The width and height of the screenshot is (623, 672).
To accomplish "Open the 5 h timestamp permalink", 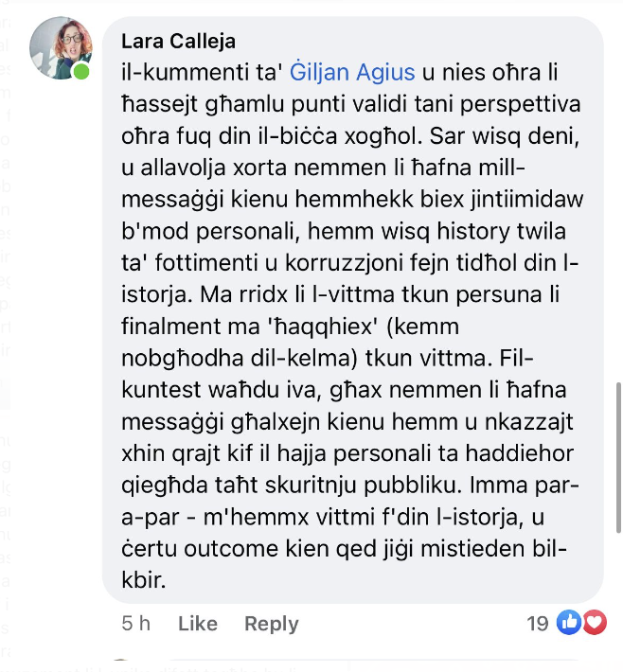I will pos(136,624).
